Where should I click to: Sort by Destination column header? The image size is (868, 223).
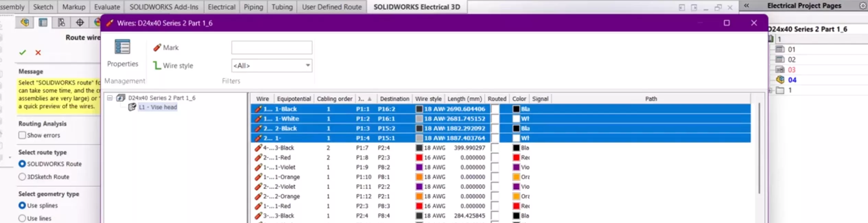(x=395, y=99)
